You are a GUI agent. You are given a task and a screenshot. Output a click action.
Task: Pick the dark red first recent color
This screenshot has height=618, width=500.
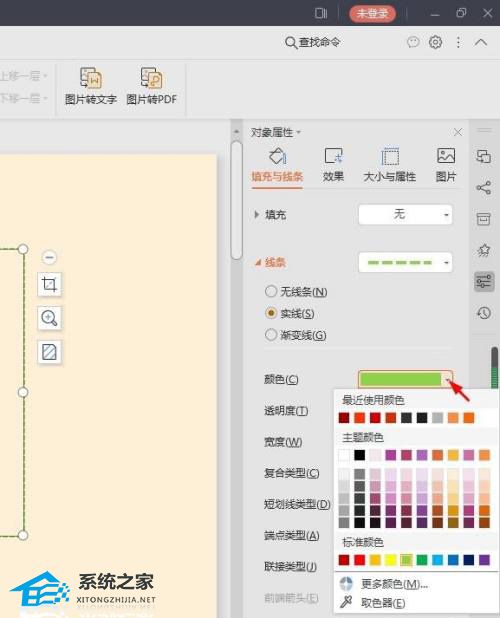point(344,418)
